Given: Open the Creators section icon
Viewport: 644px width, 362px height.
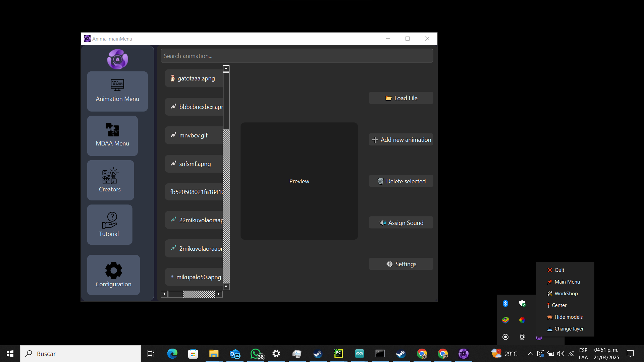Looking at the screenshot, I should tap(110, 180).
